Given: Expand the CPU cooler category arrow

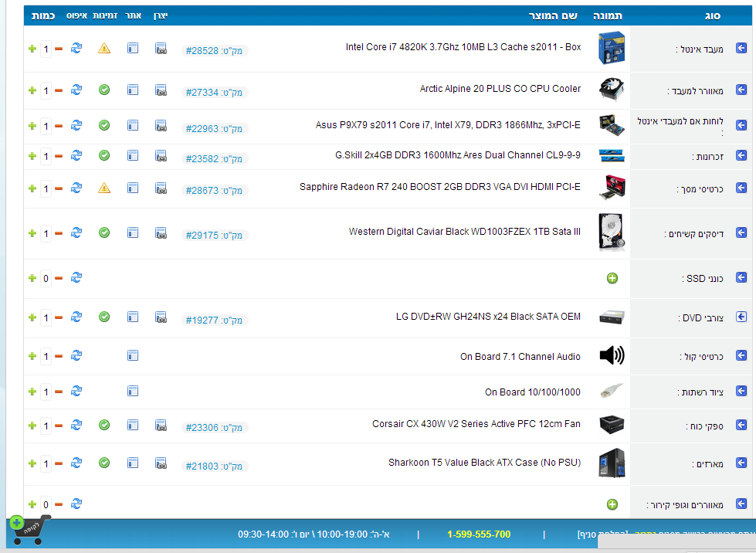Looking at the screenshot, I should [741, 90].
